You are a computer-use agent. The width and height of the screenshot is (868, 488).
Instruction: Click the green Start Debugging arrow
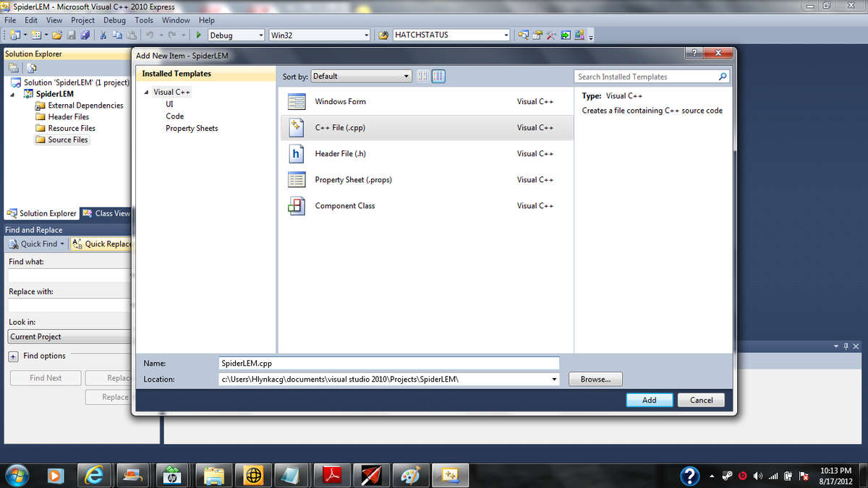click(x=199, y=35)
